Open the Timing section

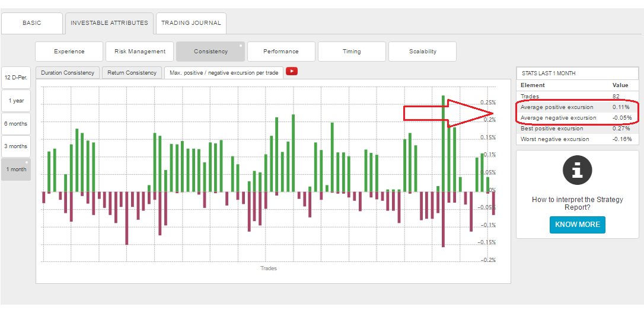352,52
